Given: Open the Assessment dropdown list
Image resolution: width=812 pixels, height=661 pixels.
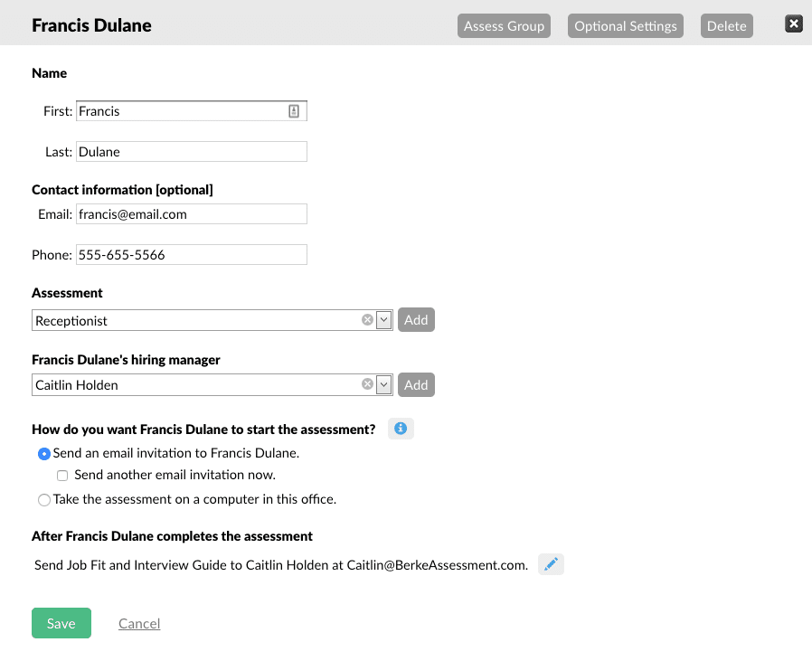Looking at the screenshot, I should (382, 319).
